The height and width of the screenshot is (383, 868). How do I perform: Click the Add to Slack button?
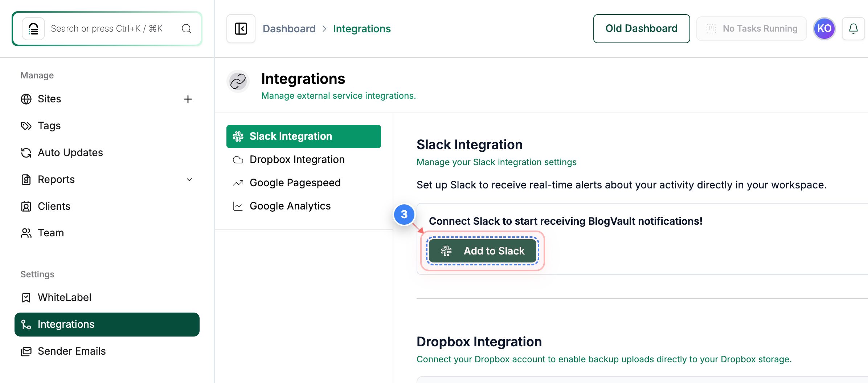click(482, 250)
